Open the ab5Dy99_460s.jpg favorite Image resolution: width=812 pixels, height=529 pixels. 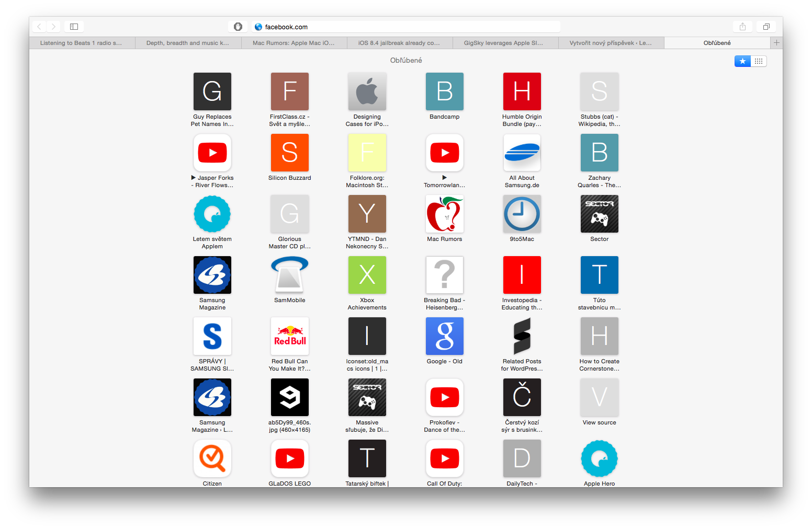[290, 397]
